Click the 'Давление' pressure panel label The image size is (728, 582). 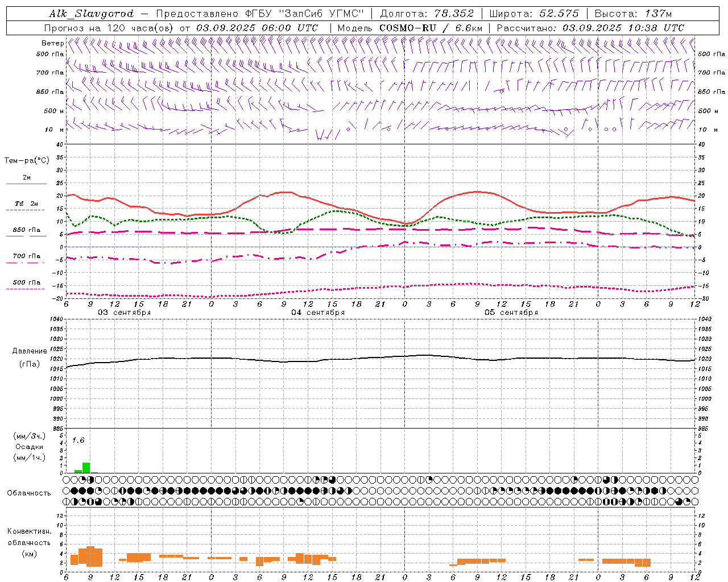click(x=29, y=351)
